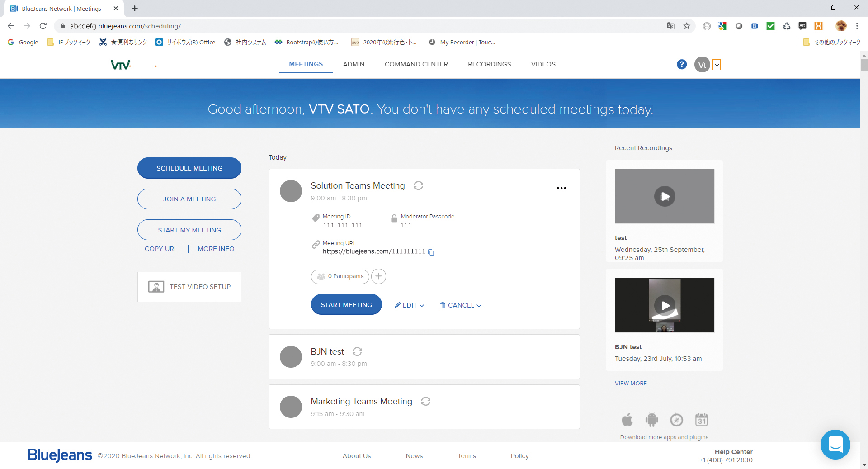Click the green checkmark extension icon
The width and height of the screenshot is (868, 469).
(771, 26)
